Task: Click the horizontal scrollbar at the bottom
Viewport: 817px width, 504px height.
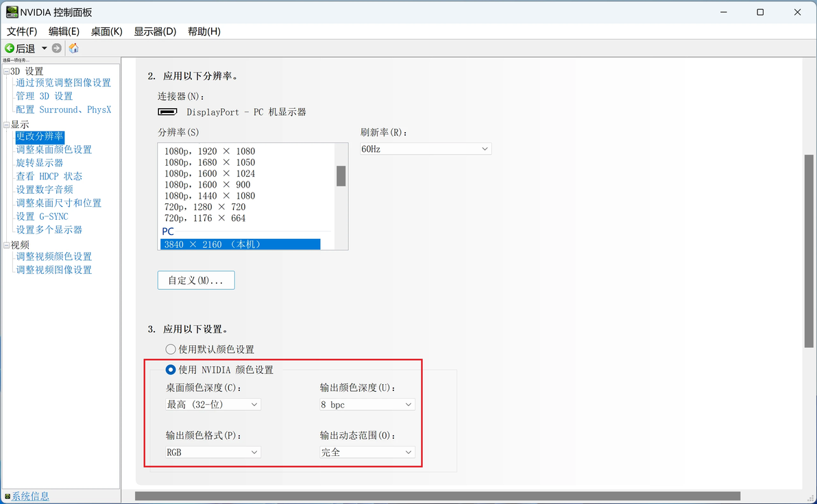Action: point(438,496)
